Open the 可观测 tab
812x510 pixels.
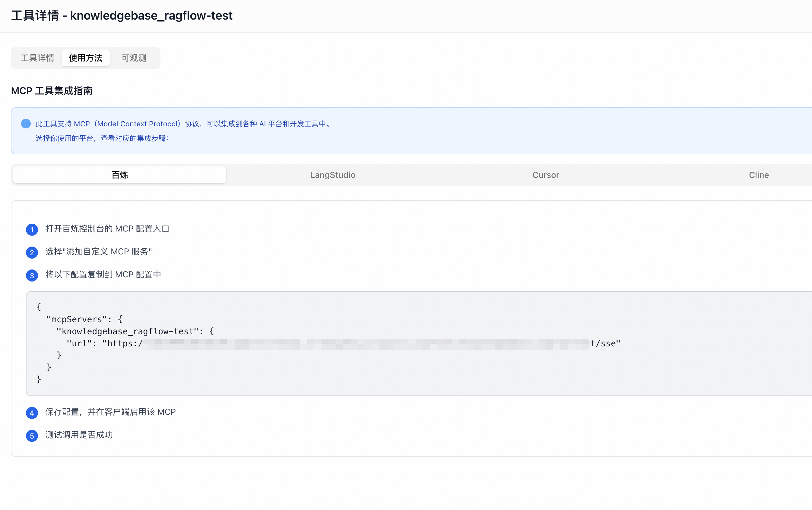coord(134,58)
